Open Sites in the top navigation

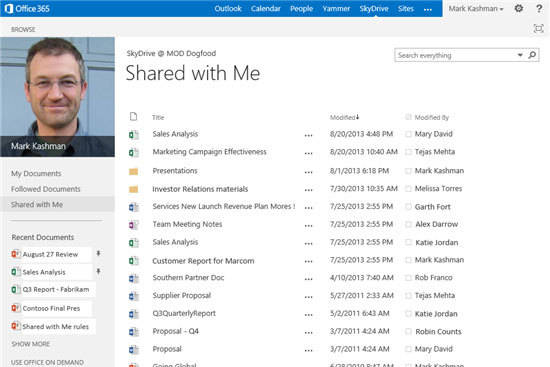406,8
